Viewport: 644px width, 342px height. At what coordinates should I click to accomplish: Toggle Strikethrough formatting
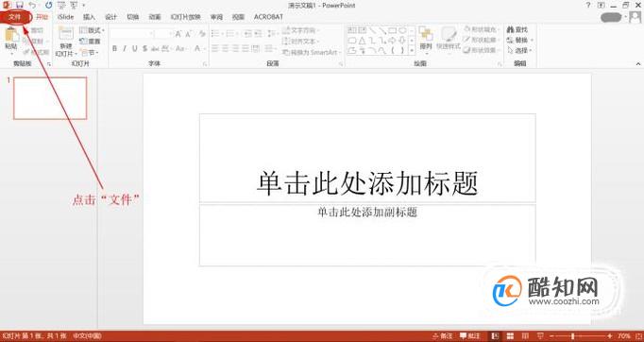(155, 48)
